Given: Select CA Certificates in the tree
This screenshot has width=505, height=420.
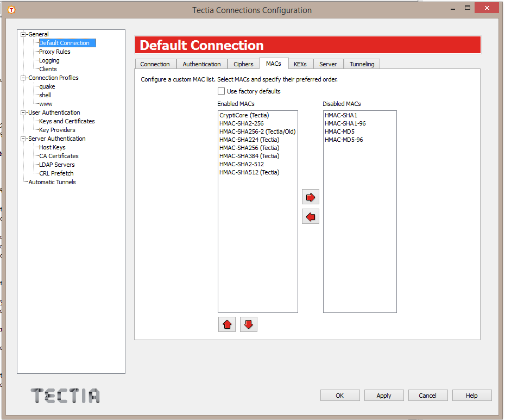Looking at the screenshot, I should tap(59, 156).
